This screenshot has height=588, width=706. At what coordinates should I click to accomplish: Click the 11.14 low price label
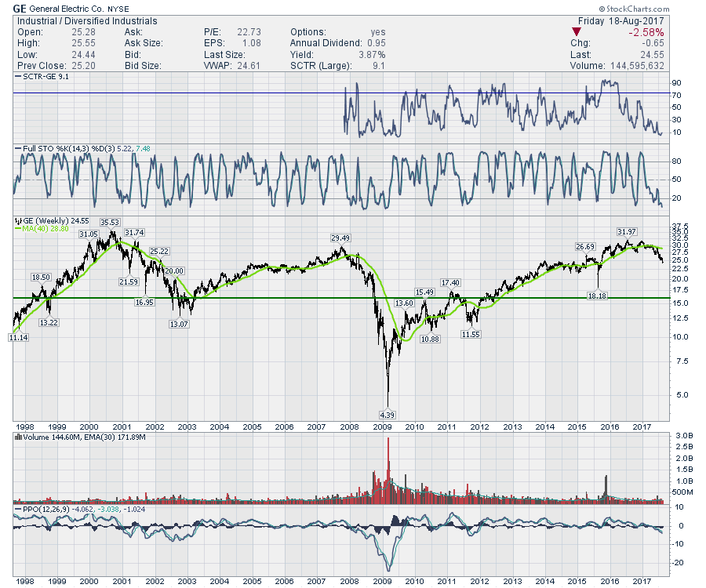point(19,337)
